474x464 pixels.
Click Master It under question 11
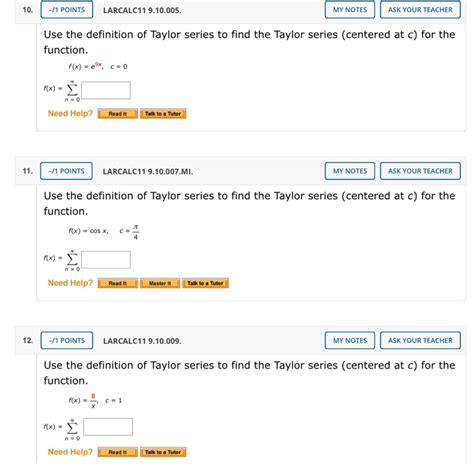point(160,283)
